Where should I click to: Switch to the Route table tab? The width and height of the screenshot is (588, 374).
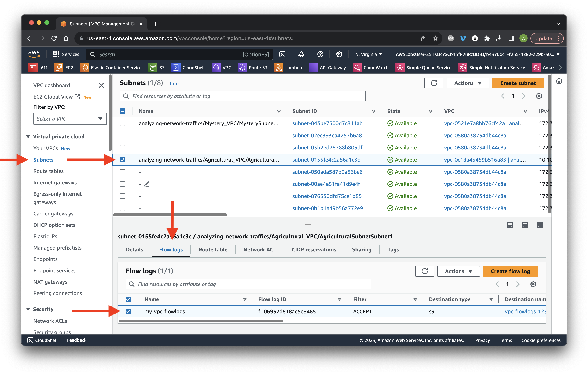pos(213,250)
